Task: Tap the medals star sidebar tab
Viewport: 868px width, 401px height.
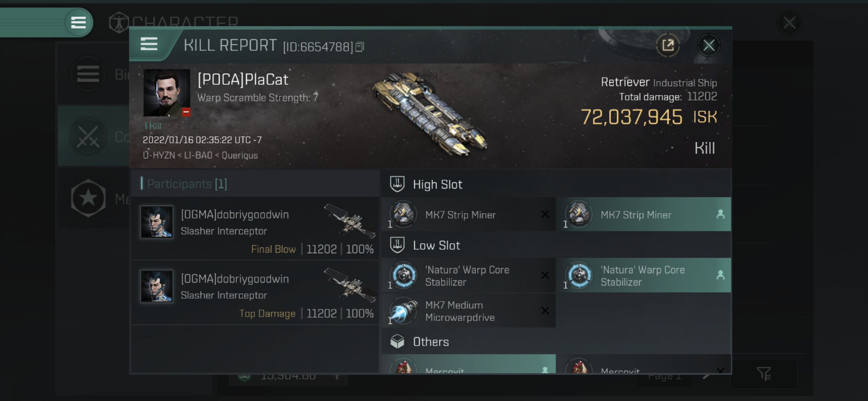Action: click(x=88, y=198)
